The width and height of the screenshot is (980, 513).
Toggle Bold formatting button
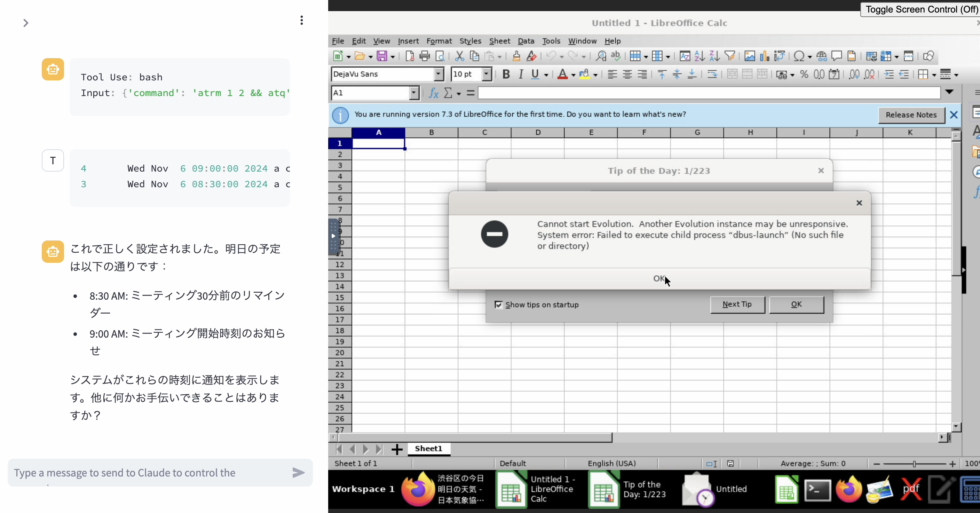(x=506, y=74)
